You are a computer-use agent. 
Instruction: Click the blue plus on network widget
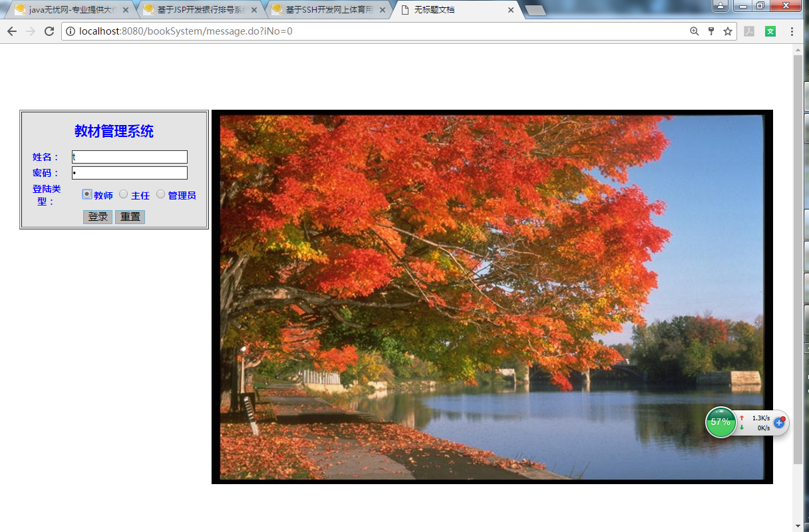(x=780, y=422)
